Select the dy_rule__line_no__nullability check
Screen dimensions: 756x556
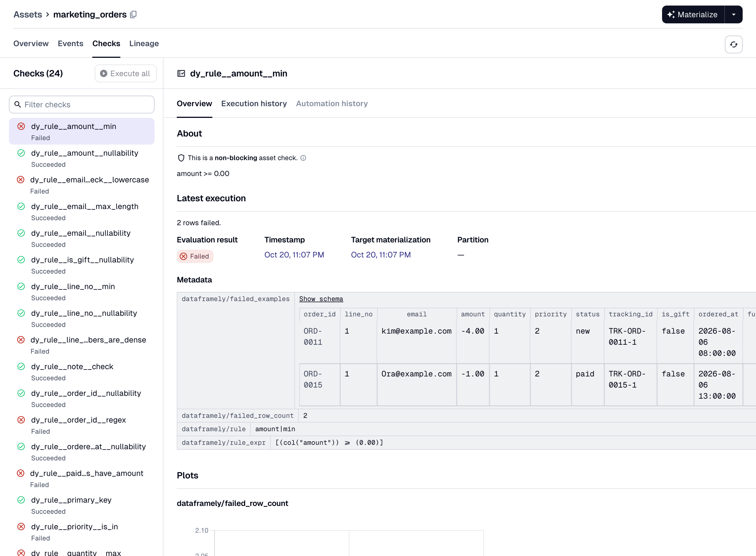82,318
